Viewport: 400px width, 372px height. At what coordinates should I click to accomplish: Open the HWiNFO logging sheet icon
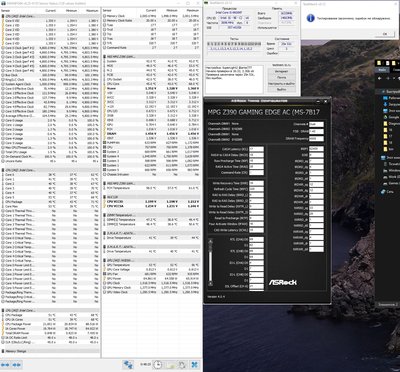point(171,364)
